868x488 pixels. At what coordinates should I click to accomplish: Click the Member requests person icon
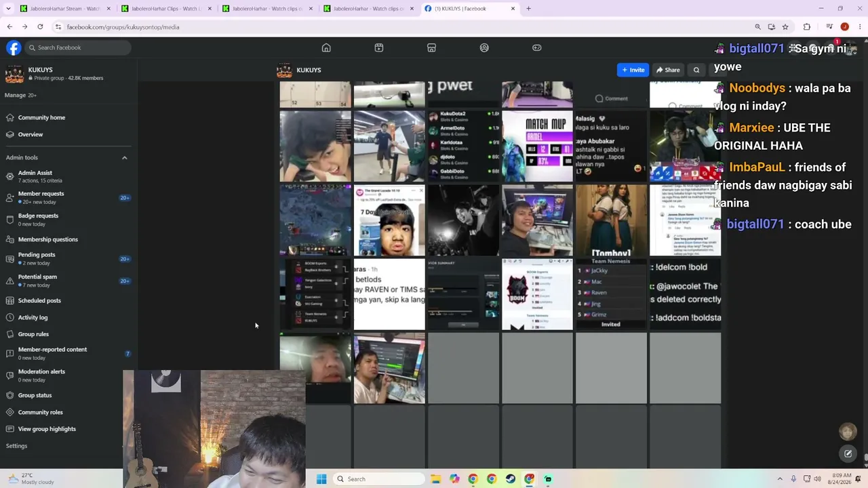(9, 197)
